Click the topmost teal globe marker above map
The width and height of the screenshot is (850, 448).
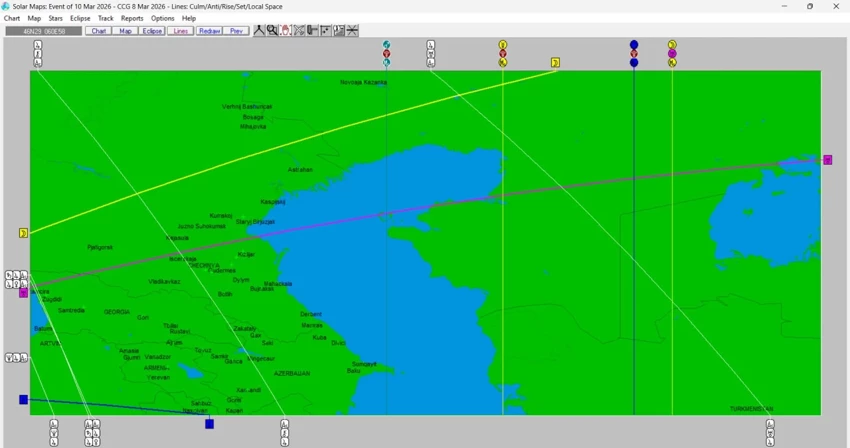(387, 44)
